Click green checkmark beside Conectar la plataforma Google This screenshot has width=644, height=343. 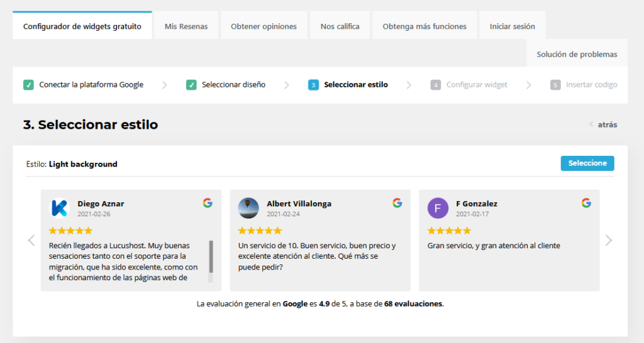coord(28,85)
